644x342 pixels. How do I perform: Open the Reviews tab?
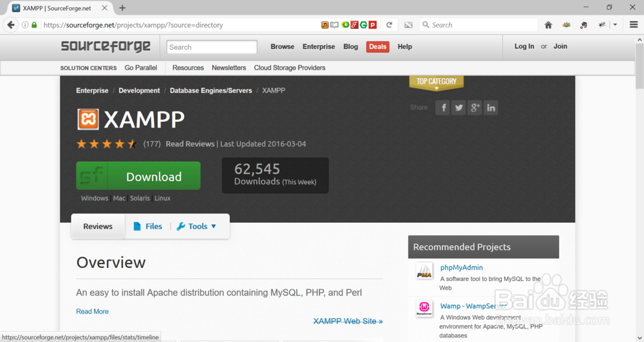98,226
